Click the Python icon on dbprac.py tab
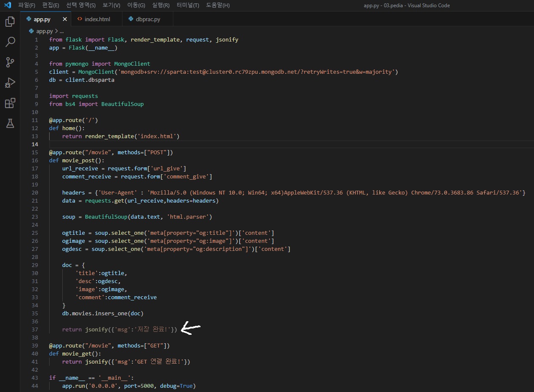The height and width of the screenshot is (392, 534). click(x=130, y=19)
